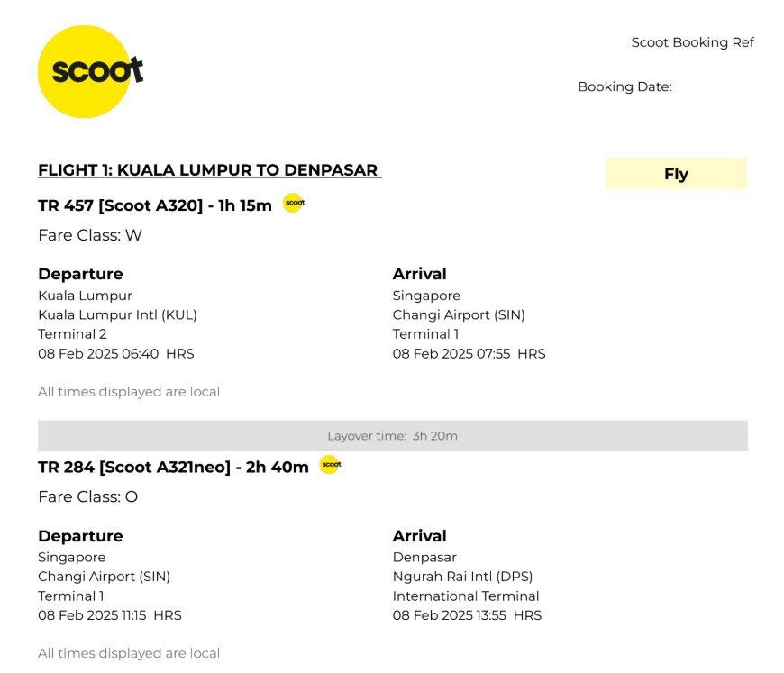Screen dimensions: 784x673
Task: Click the TR 284 Scoot A321neo flight title
Action: tap(173, 467)
